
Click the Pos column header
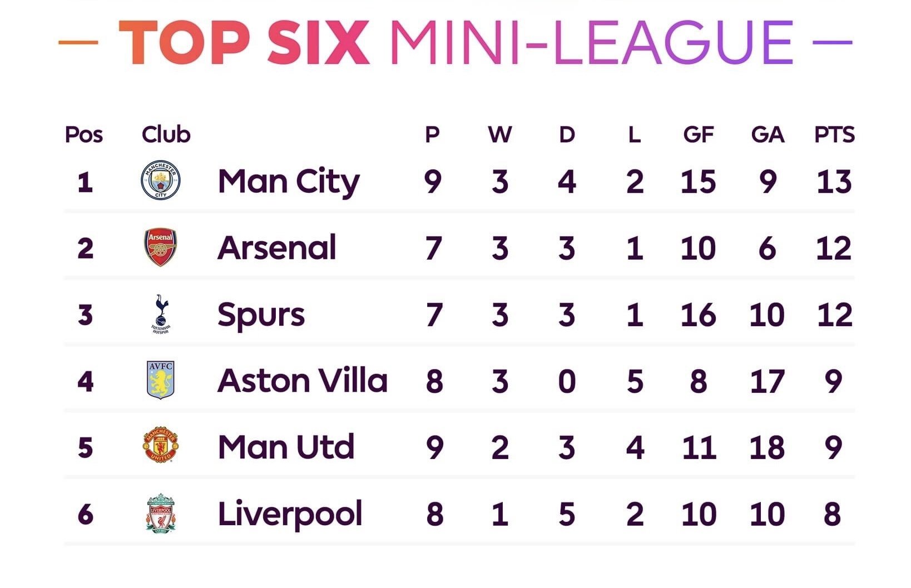coord(84,134)
